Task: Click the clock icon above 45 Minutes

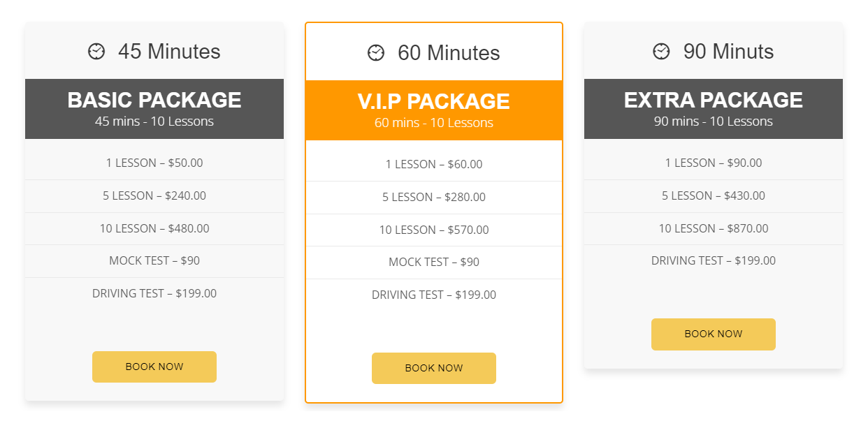Action: [x=96, y=51]
